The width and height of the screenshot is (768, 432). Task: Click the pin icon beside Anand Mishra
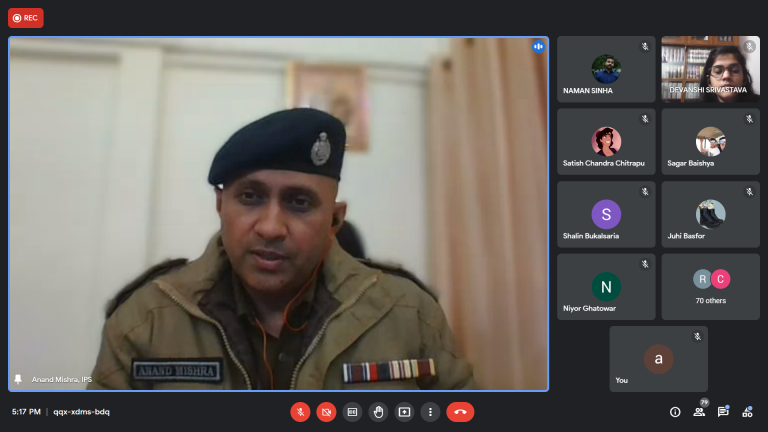coord(18,379)
